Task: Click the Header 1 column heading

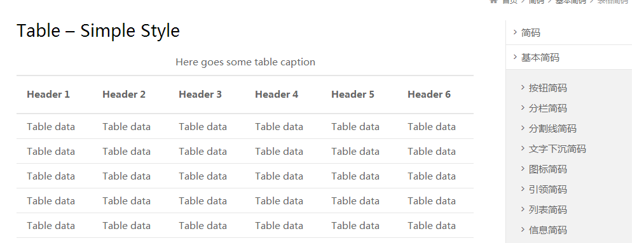Action: (48, 95)
